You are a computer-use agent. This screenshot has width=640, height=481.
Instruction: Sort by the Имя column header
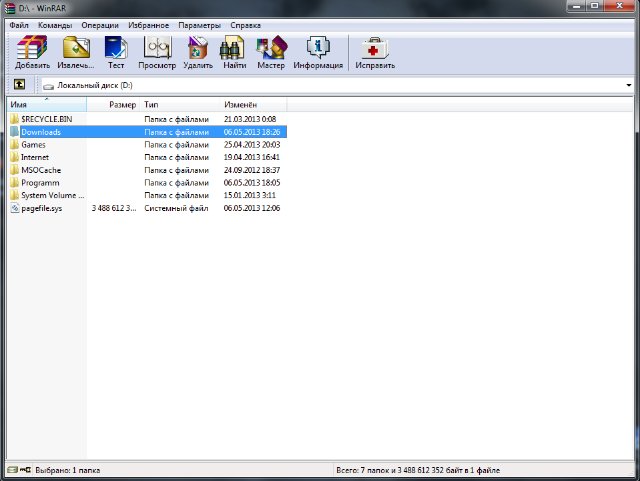pyautogui.click(x=47, y=105)
